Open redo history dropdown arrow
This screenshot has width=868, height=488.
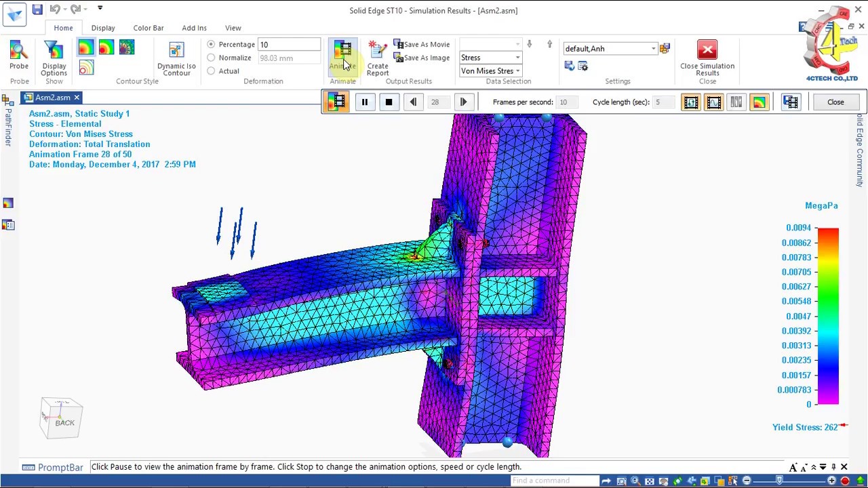click(85, 9)
